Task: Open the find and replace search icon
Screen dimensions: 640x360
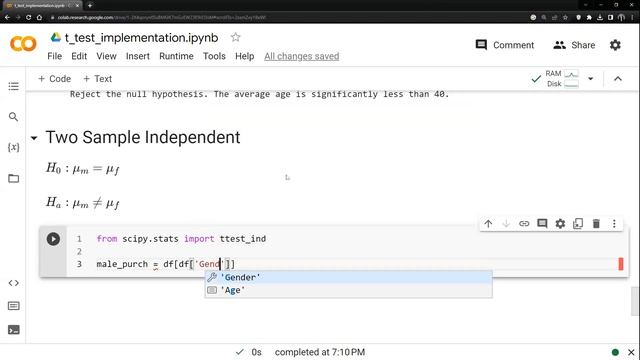Action: [13, 117]
